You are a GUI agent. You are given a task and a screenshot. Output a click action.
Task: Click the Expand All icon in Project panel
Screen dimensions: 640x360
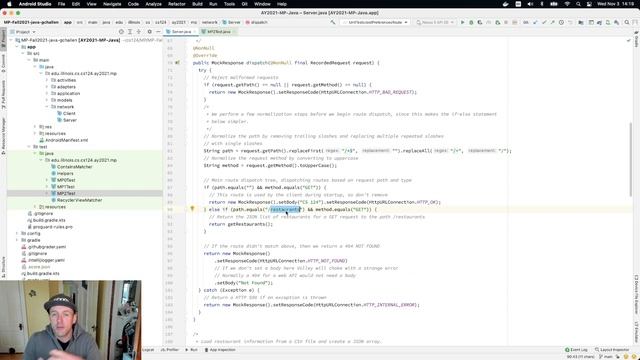[x=130, y=32]
